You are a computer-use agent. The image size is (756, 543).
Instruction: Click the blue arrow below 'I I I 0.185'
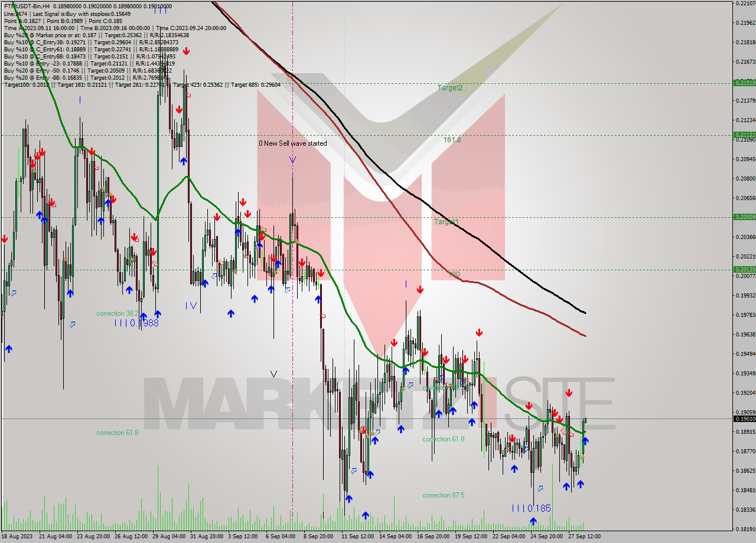click(x=533, y=521)
